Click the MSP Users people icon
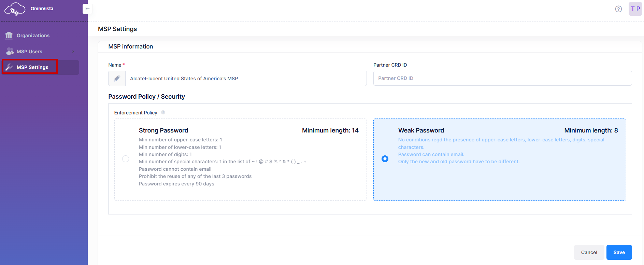Image resolution: width=644 pixels, height=265 pixels. (x=10, y=52)
